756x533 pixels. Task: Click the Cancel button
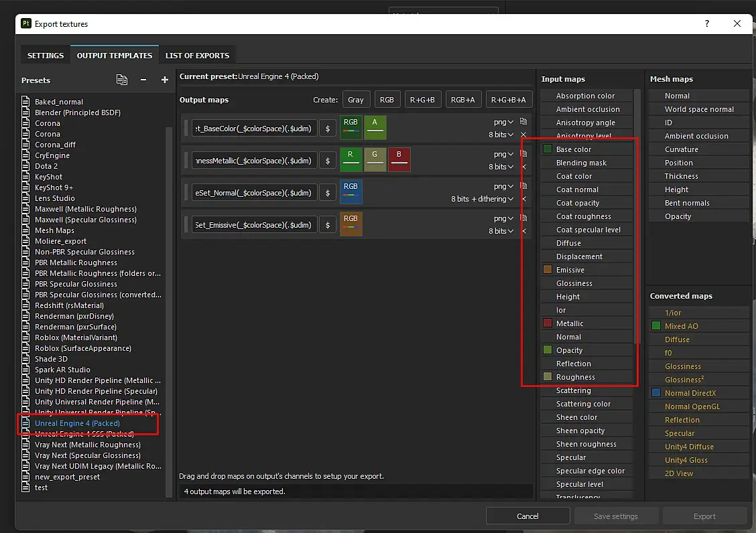tap(527, 516)
